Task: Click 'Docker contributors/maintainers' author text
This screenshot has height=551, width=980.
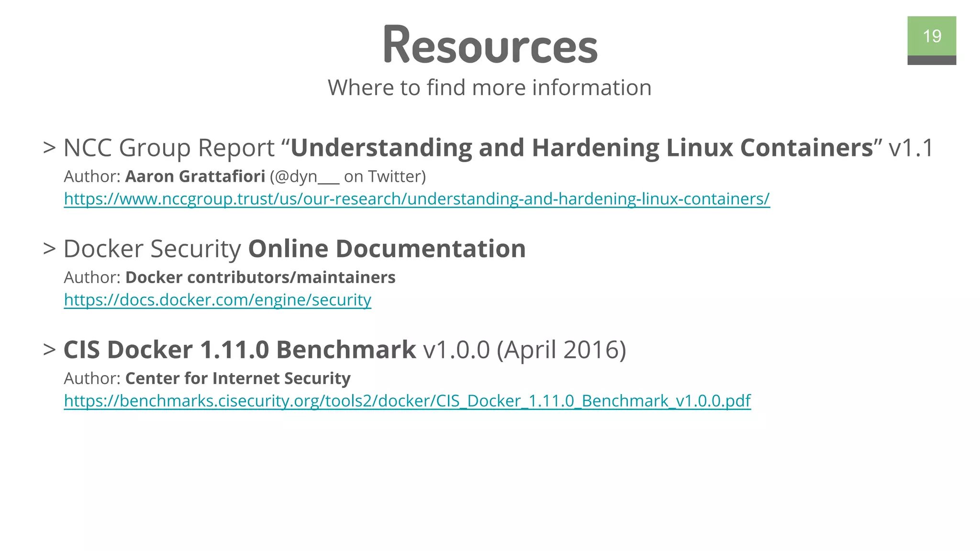Action: click(260, 277)
